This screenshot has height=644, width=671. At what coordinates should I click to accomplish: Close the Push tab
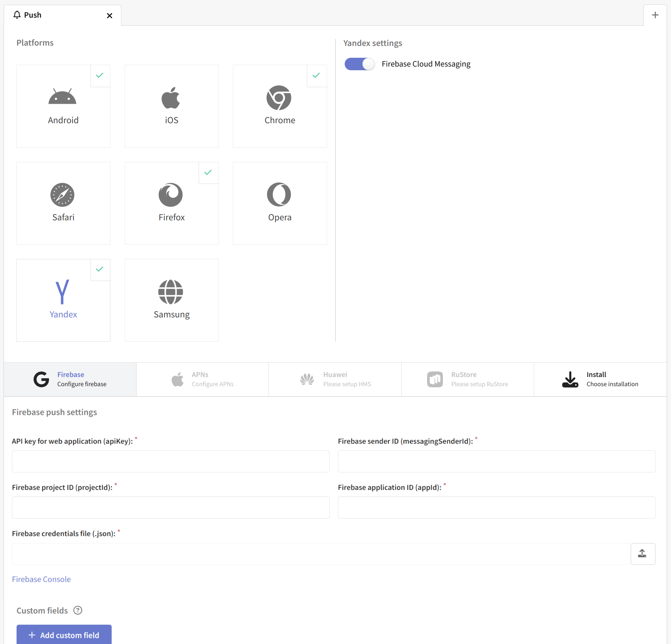tap(109, 15)
